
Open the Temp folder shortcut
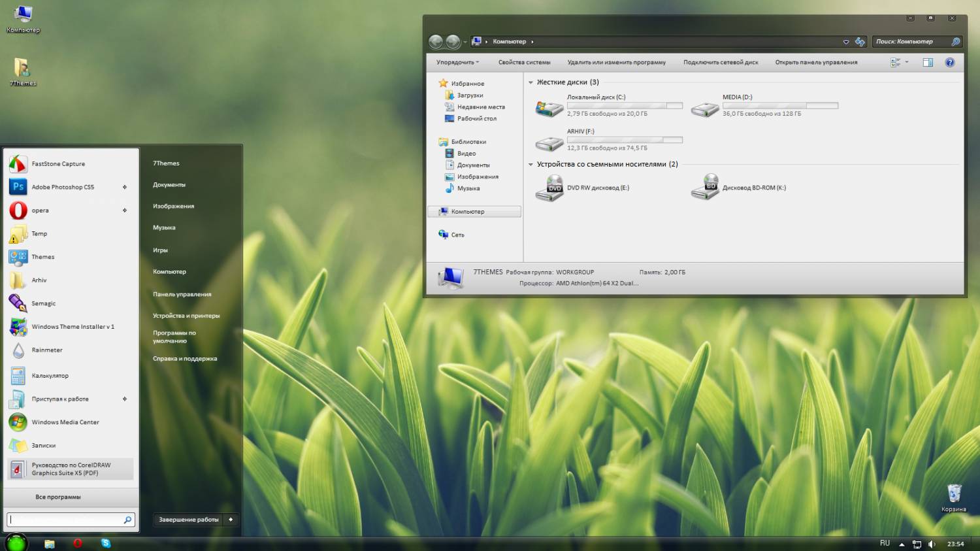71,233
